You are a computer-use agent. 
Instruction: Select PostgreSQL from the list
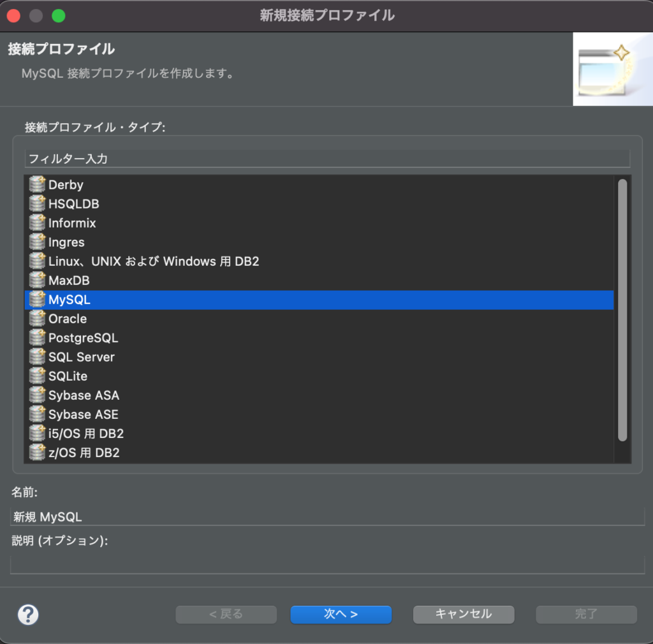pos(319,337)
